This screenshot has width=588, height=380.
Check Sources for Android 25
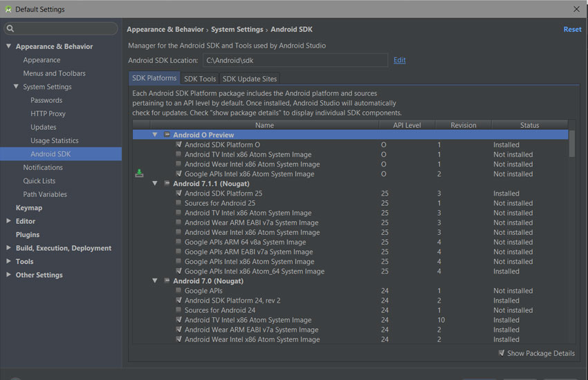pos(179,203)
